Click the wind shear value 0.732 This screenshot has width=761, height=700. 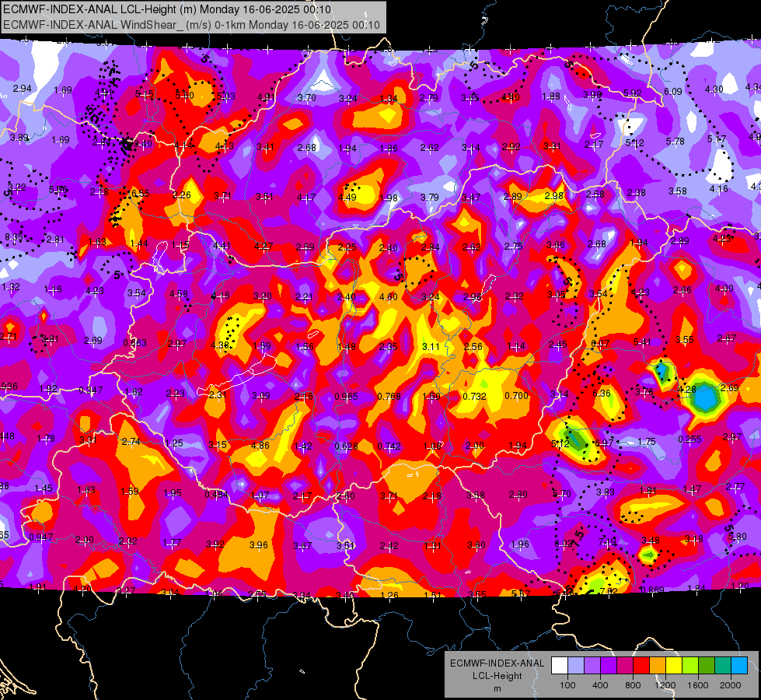click(x=474, y=397)
